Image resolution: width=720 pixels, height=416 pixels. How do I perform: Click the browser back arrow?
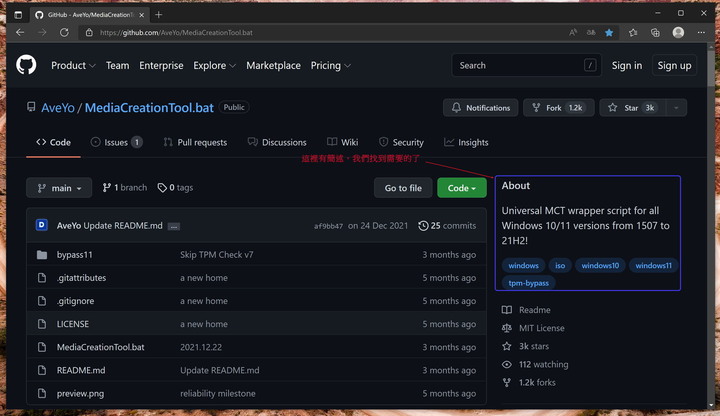coord(20,33)
